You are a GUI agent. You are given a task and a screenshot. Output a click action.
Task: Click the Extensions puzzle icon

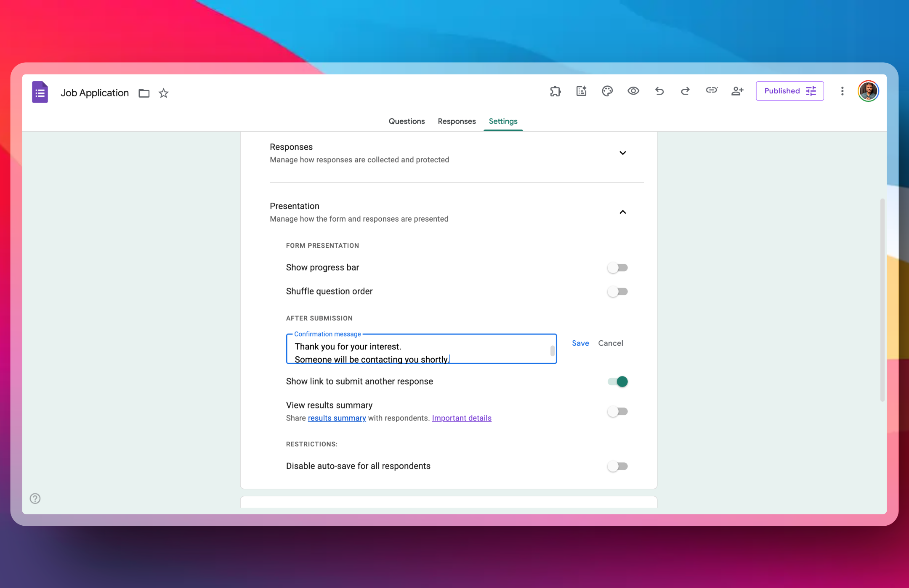[x=555, y=91]
